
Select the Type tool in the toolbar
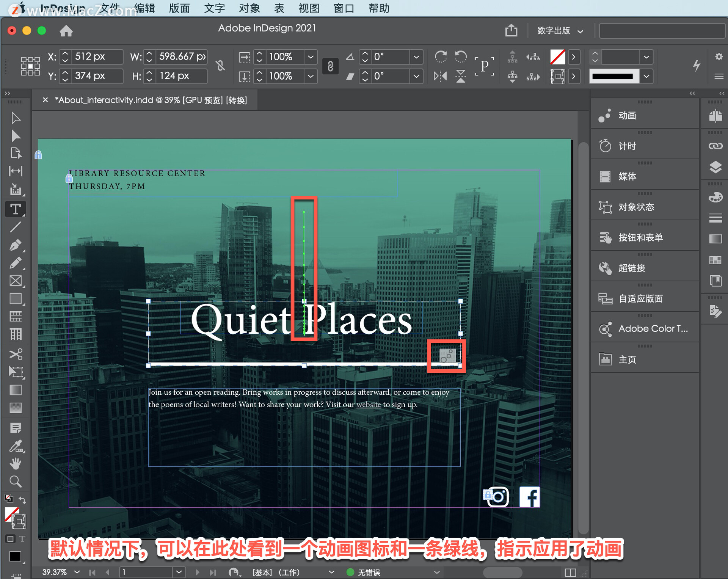coord(16,209)
